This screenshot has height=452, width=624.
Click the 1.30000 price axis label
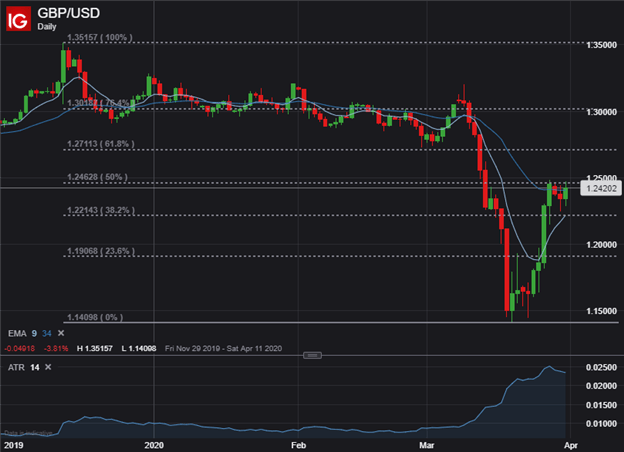point(601,112)
